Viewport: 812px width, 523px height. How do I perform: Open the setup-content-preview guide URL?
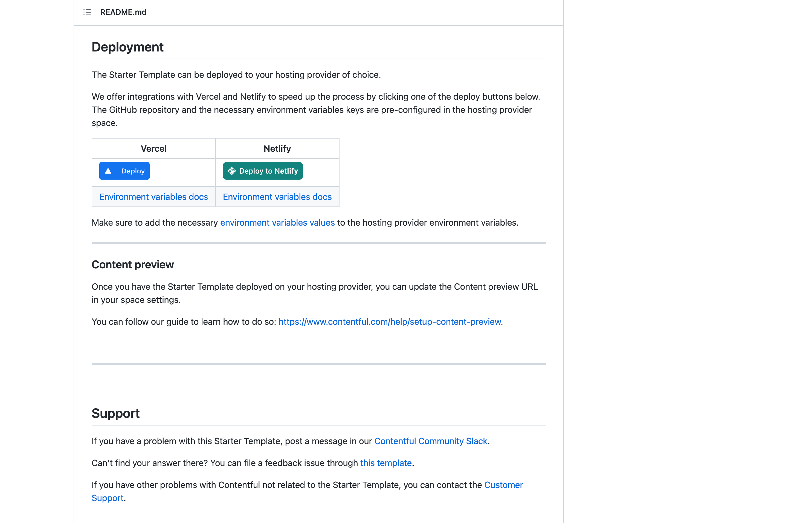pos(390,322)
